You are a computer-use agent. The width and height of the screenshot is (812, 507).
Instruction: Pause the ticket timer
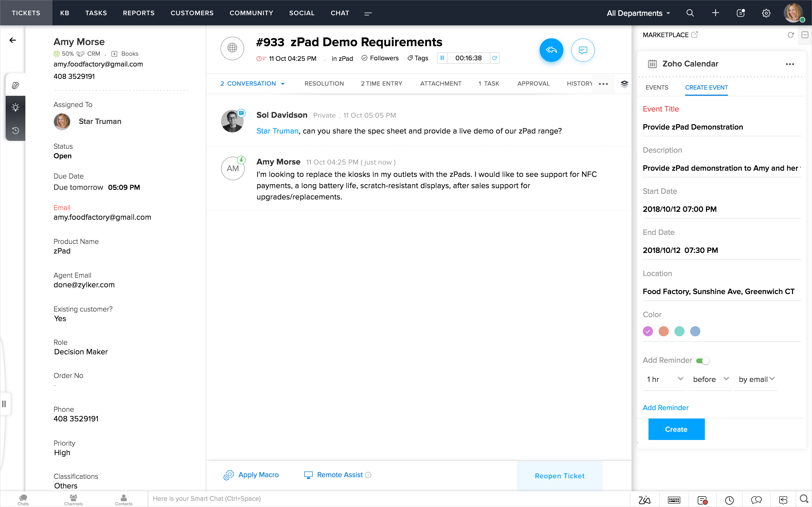[x=442, y=58]
